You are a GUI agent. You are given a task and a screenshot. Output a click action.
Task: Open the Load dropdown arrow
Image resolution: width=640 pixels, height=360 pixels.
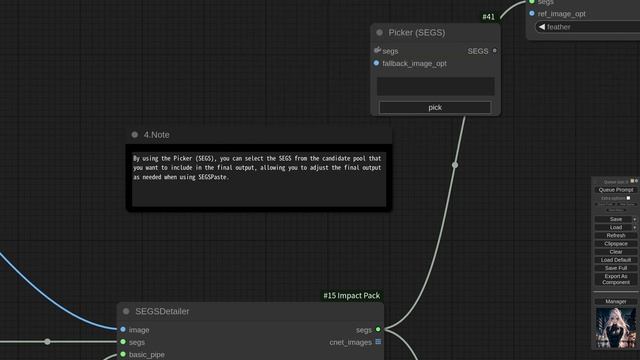(635, 227)
